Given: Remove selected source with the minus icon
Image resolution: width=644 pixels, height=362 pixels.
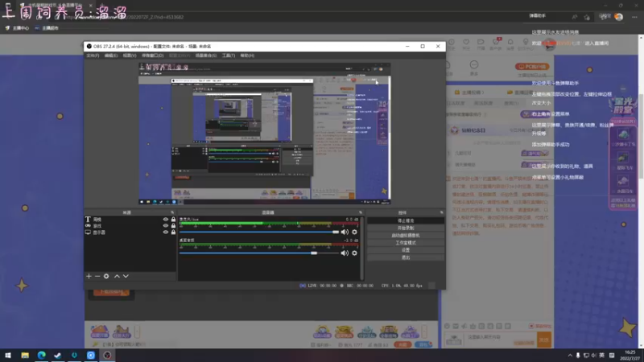Looking at the screenshot, I should (97, 276).
